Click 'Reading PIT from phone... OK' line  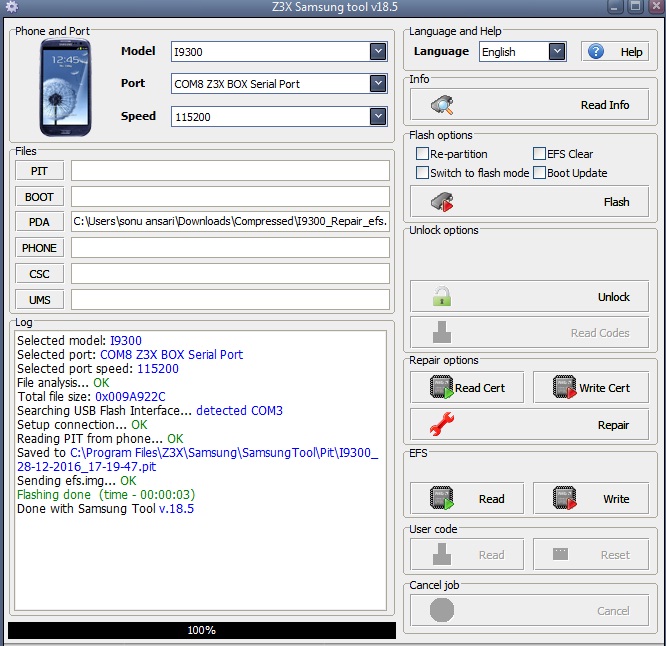[x=100, y=438]
